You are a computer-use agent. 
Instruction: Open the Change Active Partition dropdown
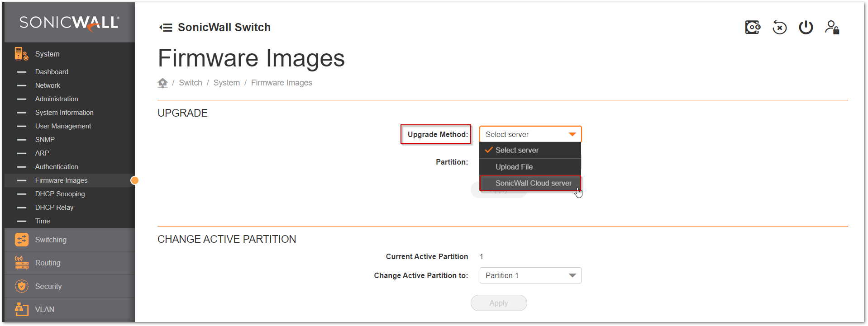click(x=530, y=275)
